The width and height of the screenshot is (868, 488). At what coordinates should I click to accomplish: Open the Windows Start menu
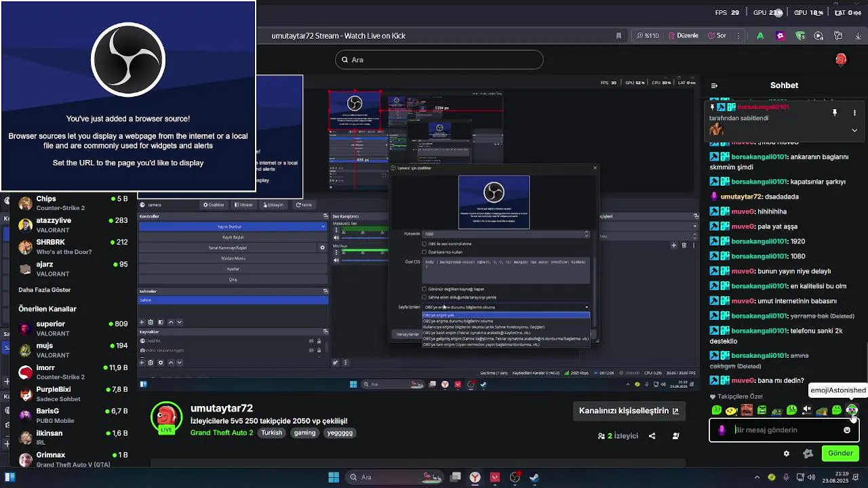pyautogui.click(x=334, y=477)
